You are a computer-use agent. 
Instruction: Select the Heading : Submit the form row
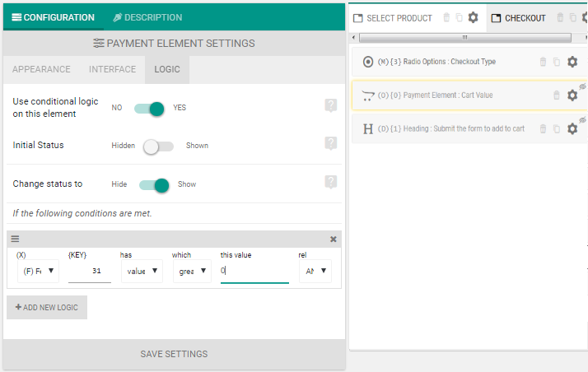[469, 129]
